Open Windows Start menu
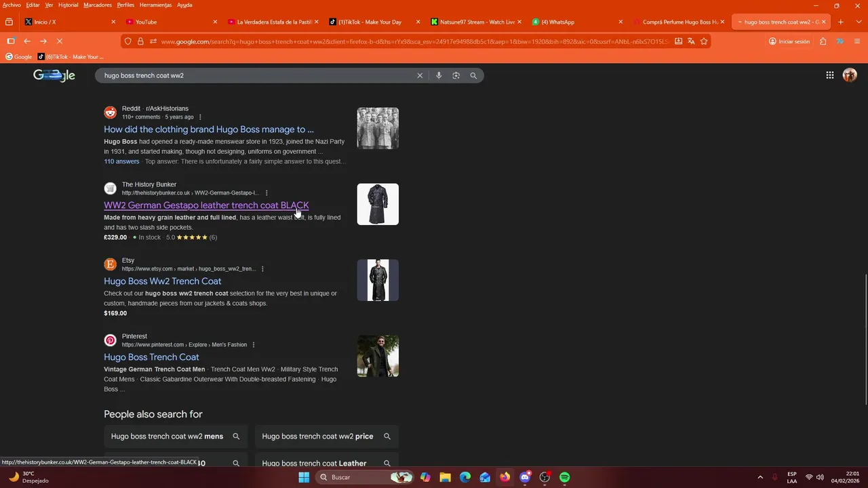Viewport: 868px width, 488px height. (304, 477)
